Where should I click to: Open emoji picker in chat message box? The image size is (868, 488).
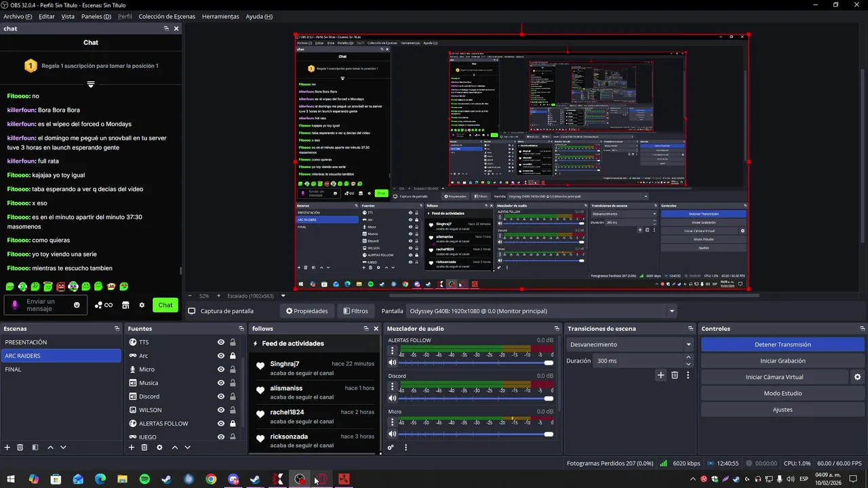pos(77,305)
